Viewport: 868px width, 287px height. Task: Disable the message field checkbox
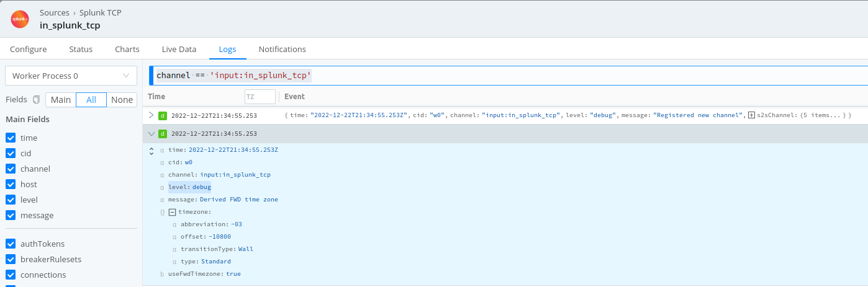click(11, 215)
